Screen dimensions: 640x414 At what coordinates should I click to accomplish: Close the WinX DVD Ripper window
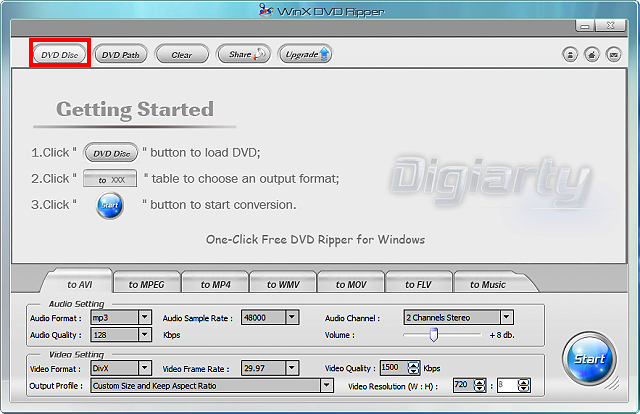611,25
